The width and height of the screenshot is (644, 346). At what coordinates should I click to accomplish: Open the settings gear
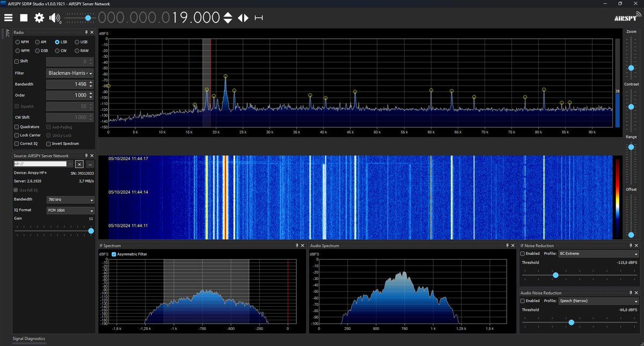pos(38,18)
